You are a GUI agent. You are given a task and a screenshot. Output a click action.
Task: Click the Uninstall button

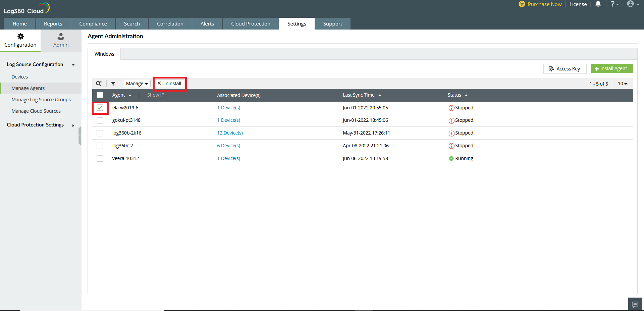(169, 84)
